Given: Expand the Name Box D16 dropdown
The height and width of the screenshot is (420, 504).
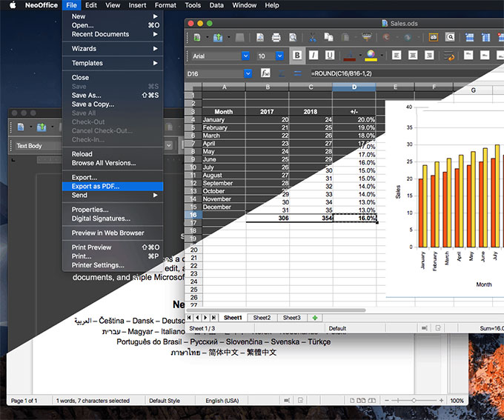Looking at the screenshot, I should point(248,73).
